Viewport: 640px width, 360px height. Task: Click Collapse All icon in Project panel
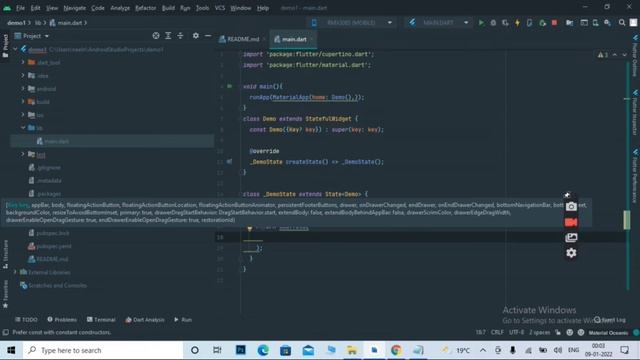pyautogui.click(x=180, y=36)
